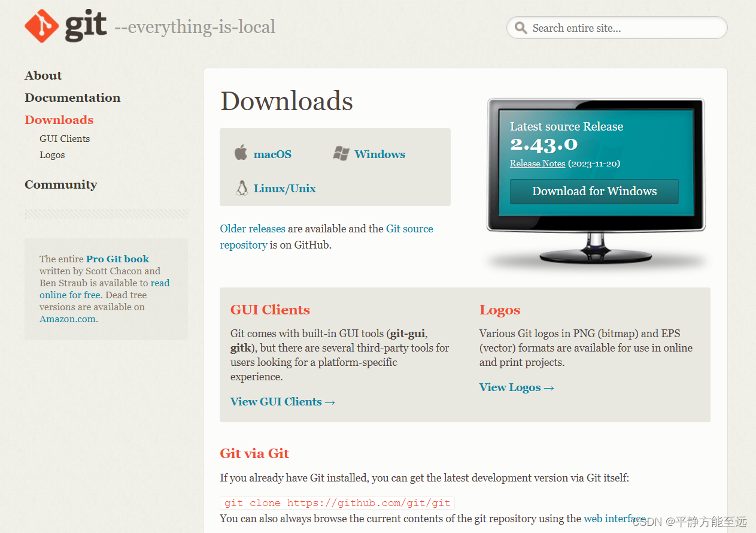Image resolution: width=756 pixels, height=533 pixels.
Task: Follow the View Logos link
Action: click(x=517, y=387)
